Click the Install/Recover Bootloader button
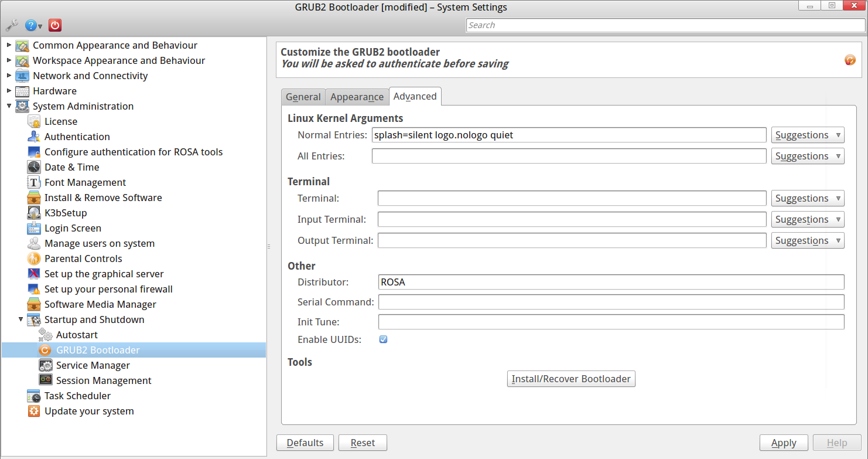Viewport: 868px width, 459px height. point(570,379)
